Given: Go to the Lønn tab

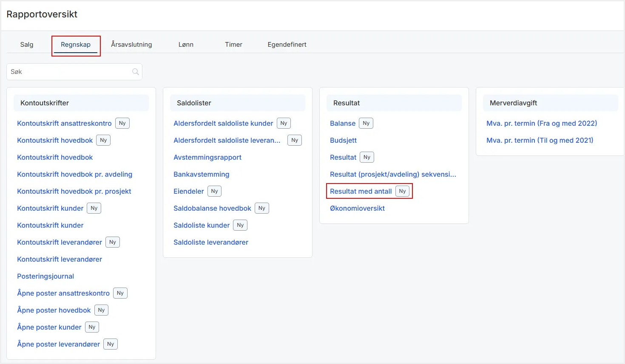Looking at the screenshot, I should (186, 45).
